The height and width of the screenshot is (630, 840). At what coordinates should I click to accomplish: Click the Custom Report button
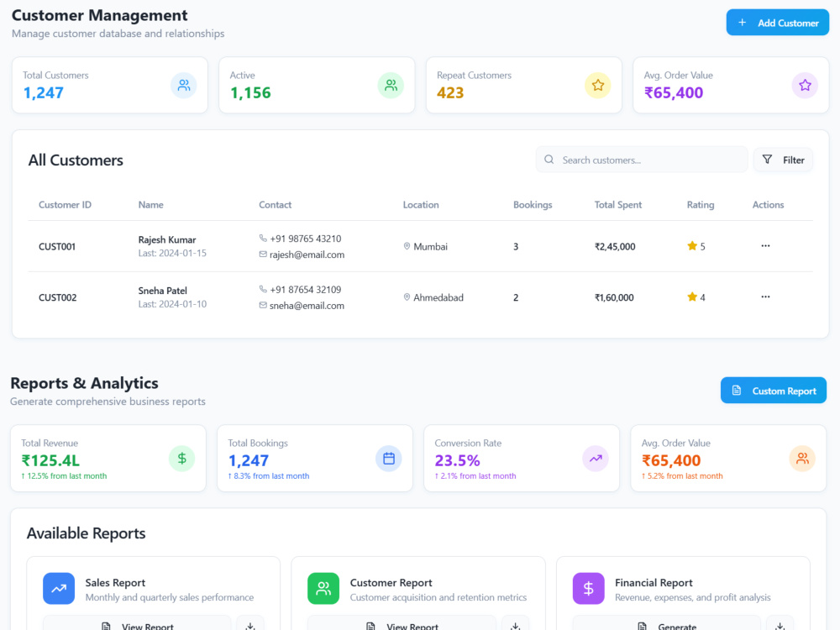[x=773, y=391]
